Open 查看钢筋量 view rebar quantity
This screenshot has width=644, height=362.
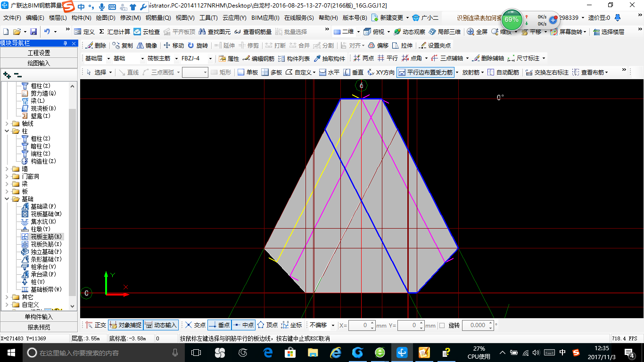(253, 32)
